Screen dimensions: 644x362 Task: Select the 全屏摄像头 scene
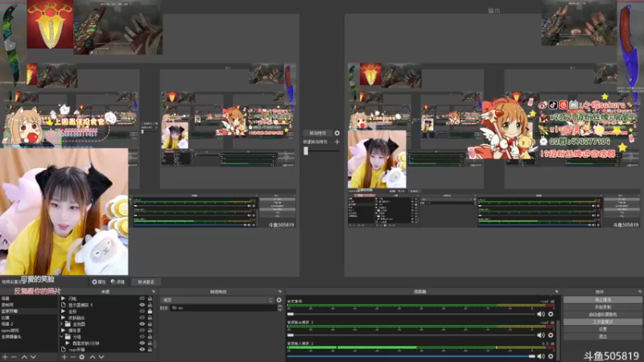pos(29,337)
